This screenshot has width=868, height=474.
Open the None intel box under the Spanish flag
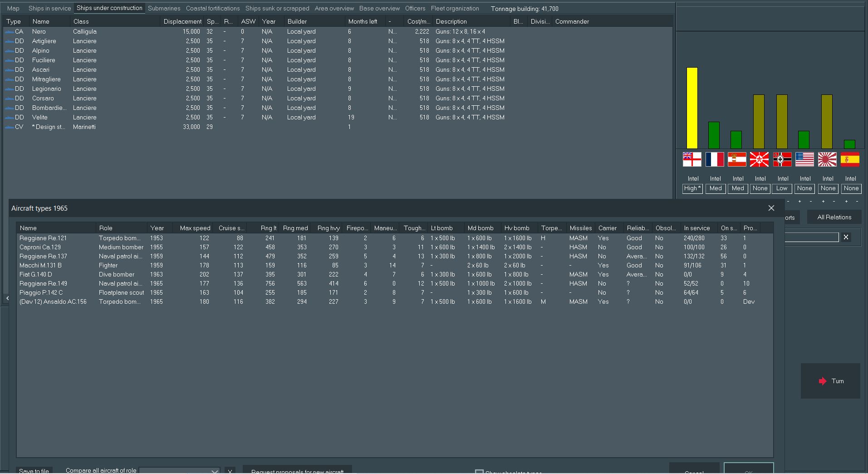tap(851, 188)
